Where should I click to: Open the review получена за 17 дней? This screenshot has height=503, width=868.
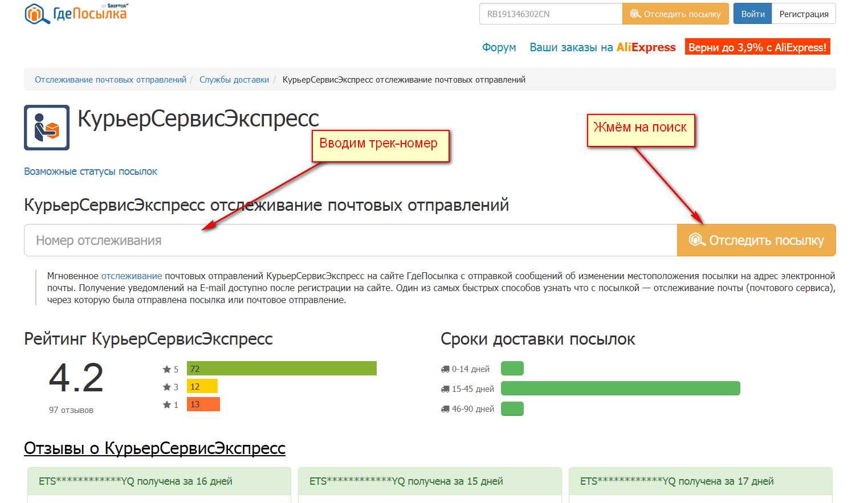click(677, 481)
